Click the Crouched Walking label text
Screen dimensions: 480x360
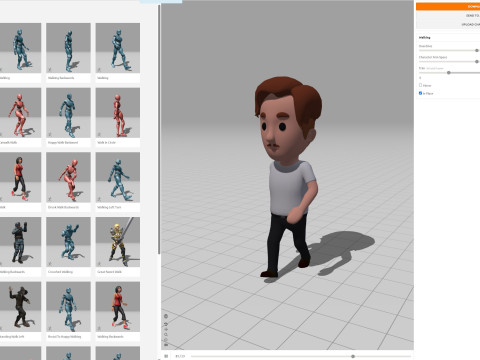coord(60,272)
